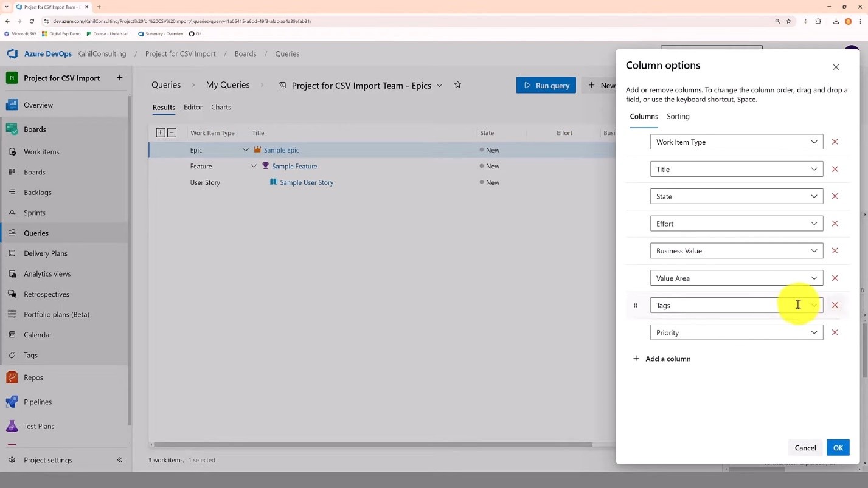Open the query title chevron menu

[439, 85]
